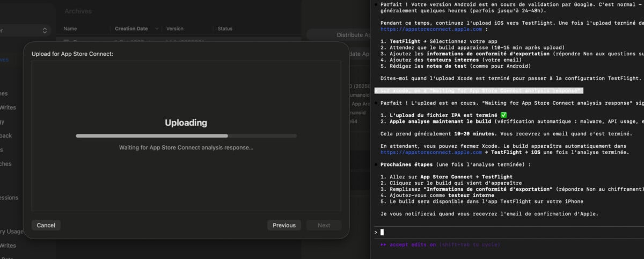This screenshot has width=644, height=259.
Task: Sort archives by Creation Date column
Action: tap(131, 28)
